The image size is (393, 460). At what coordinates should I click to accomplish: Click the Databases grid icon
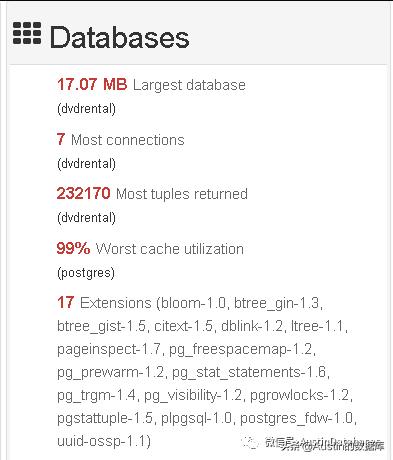click(27, 33)
